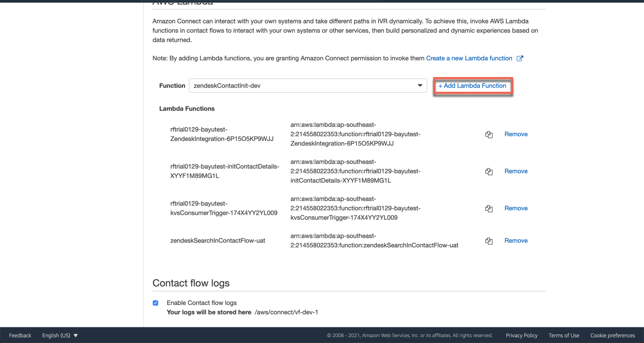Copy ARN for kvsConsumerTrigger-174X4YY2YL009 function

489,209
